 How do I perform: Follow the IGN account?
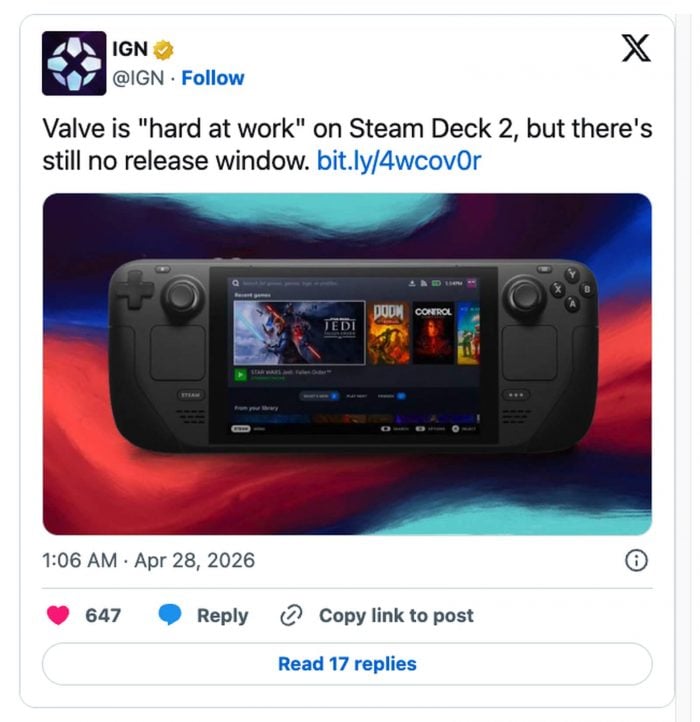tap(213, 78)
